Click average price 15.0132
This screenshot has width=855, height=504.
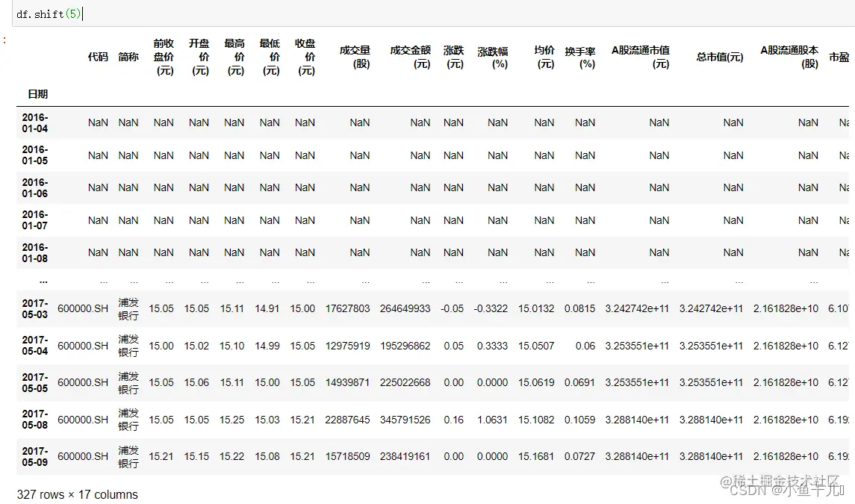[x=536, y=308]
